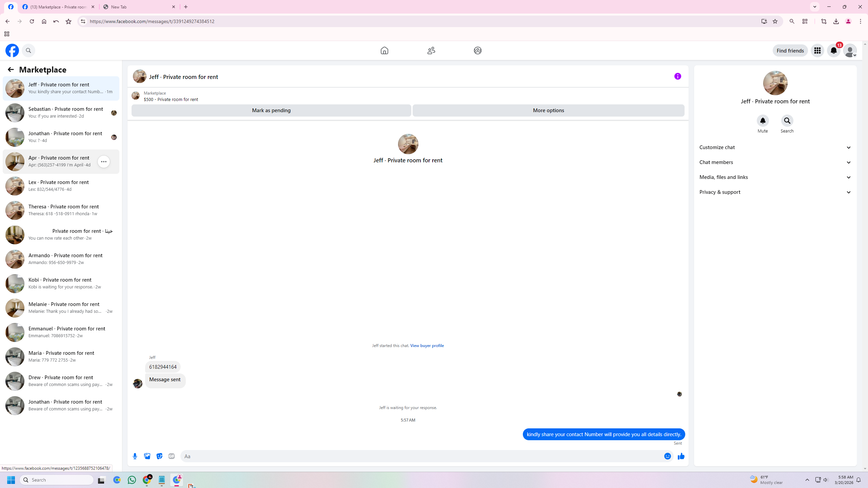Open the emoji picker in message box

[x=667, y=456]
